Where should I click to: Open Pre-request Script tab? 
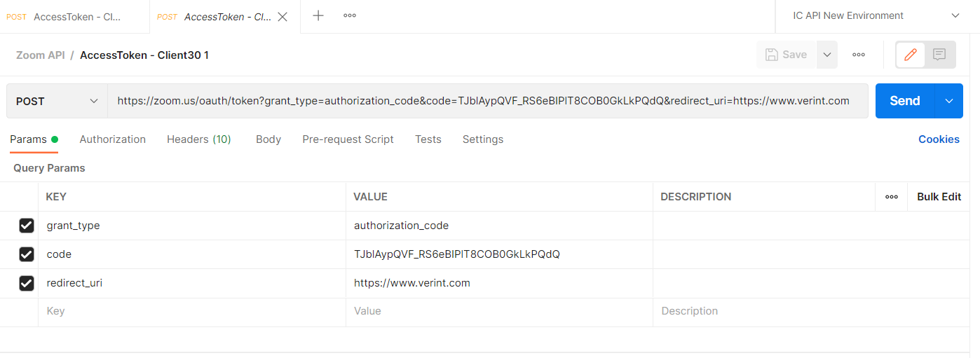coord(348,139)
